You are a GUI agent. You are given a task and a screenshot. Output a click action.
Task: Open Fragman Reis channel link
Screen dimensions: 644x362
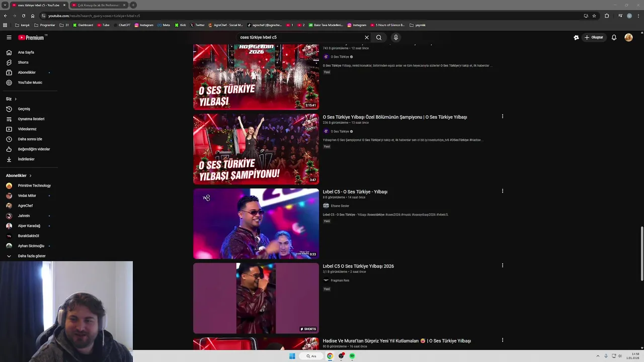(340, 280)
